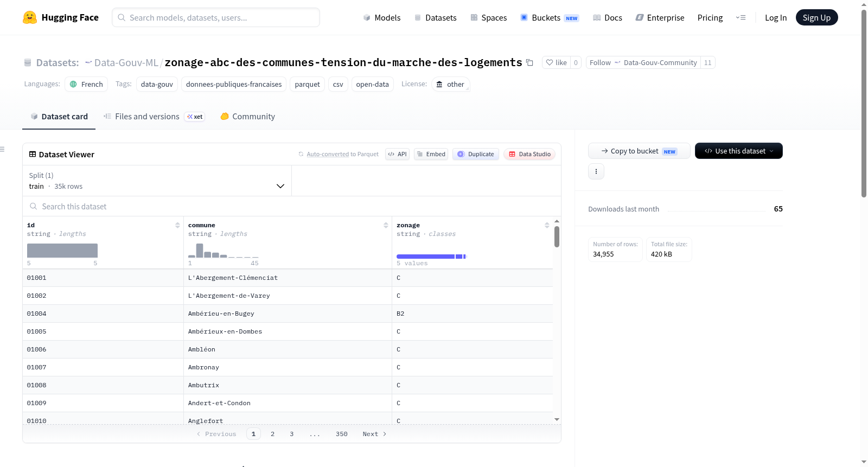The width and height of the screenshot is (868, 467).
Task: Click the id length histogram bar
Action: pos(62,251)
